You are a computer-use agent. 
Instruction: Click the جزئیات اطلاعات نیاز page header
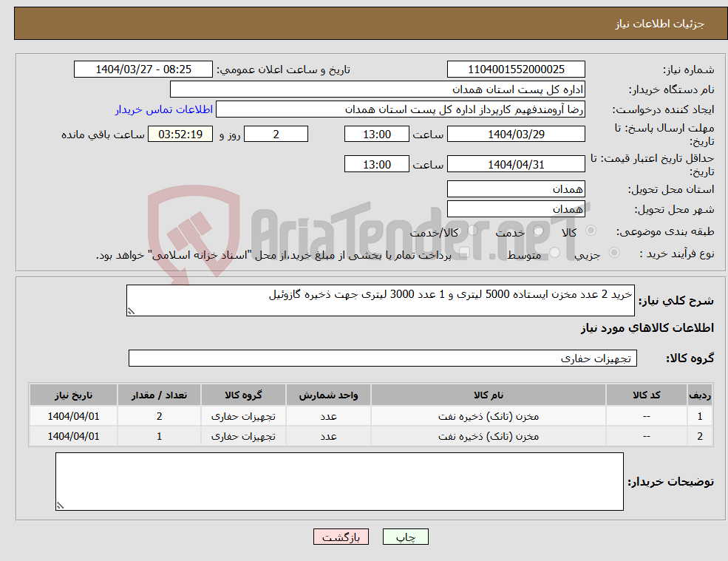(x=660, y=24)
